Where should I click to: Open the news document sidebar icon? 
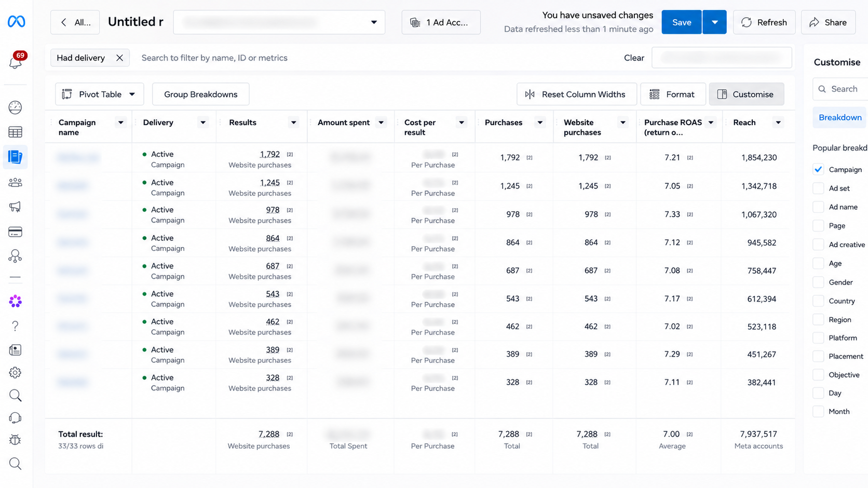point(15,350)
